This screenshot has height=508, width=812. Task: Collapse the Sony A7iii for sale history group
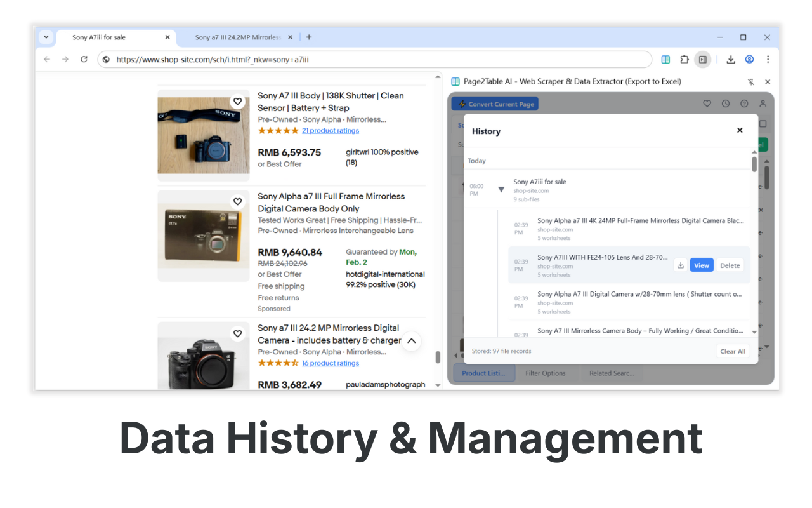501,189
